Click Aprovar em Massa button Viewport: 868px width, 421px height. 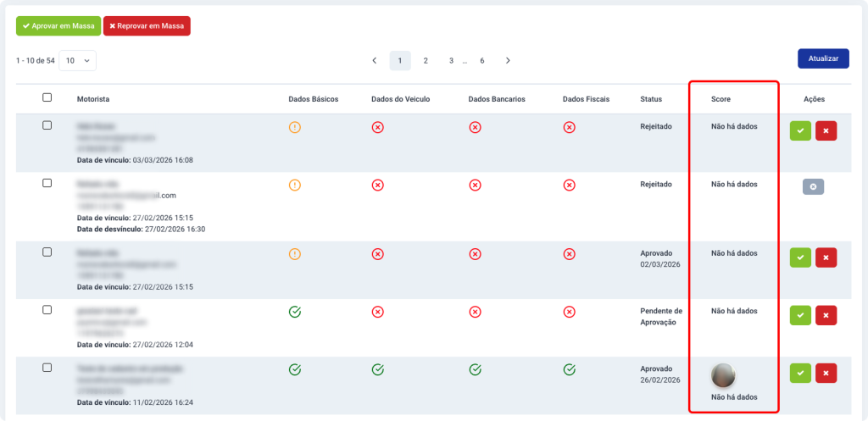[58, 26]
